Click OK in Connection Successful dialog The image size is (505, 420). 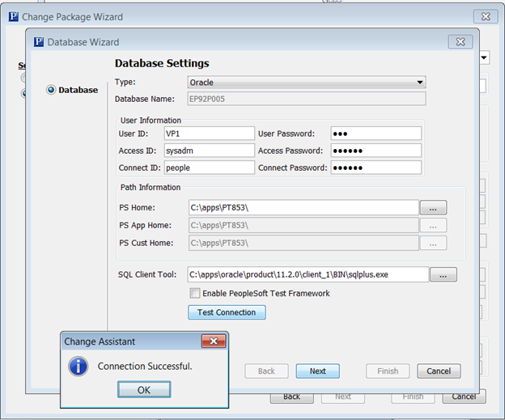coord(144,390)
